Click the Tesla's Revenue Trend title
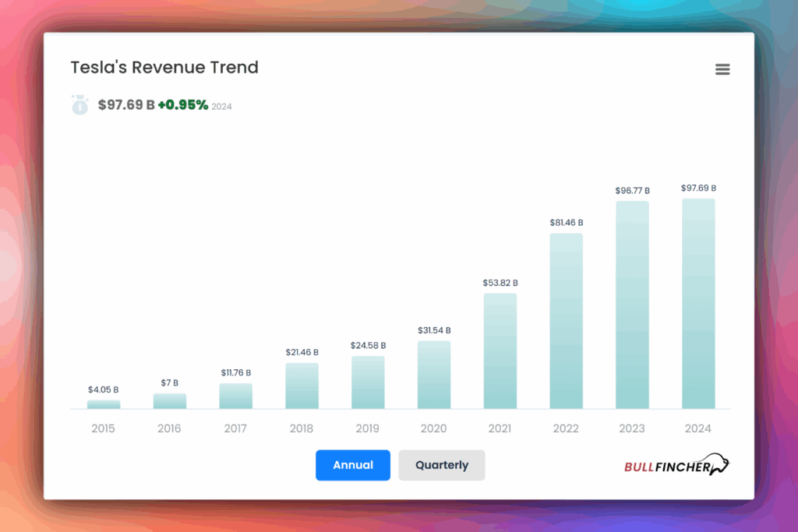Image resolution: width=798 pixels, height=532 pixels. pyautogui.click(x=164, y=68)
